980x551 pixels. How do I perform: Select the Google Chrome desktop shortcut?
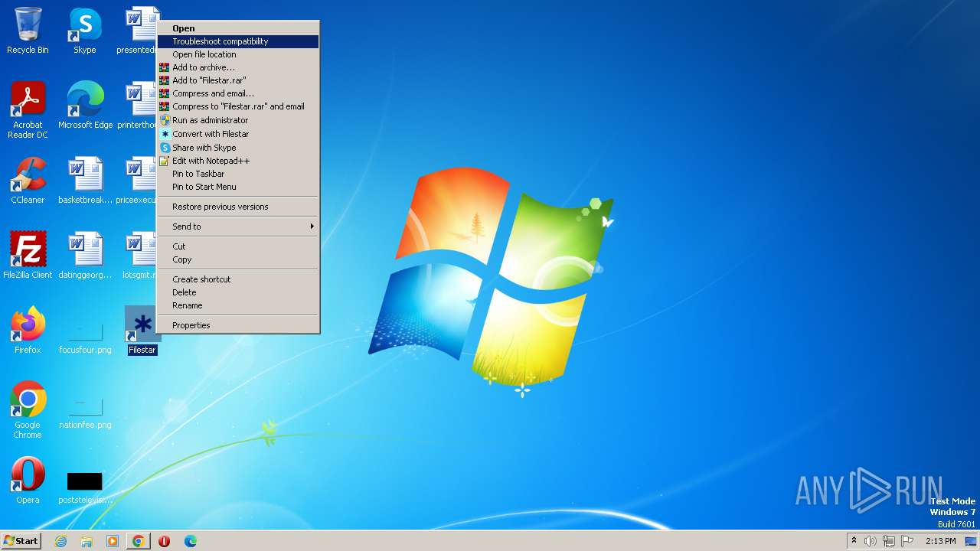(28, 409)
